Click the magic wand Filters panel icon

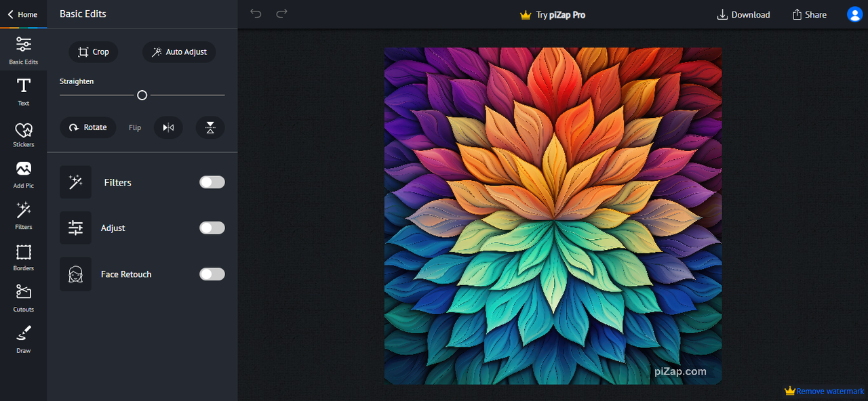coord(75,182)
